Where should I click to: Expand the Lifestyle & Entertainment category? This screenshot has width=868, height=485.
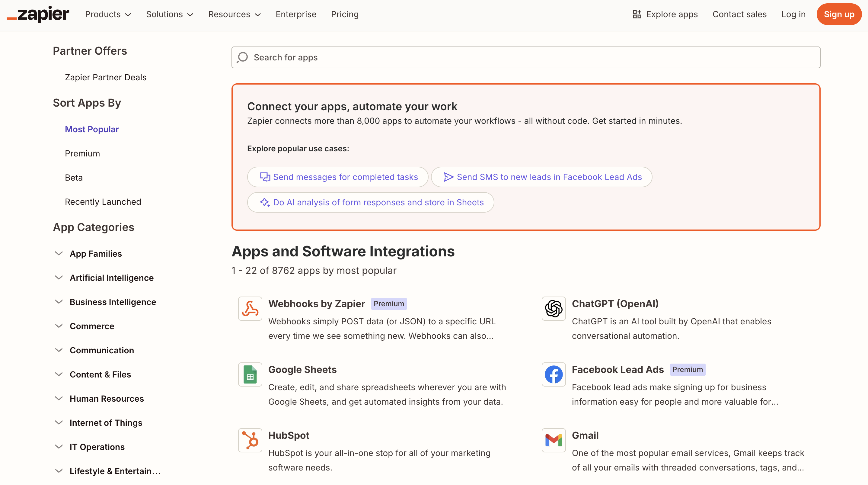(59, 471)
